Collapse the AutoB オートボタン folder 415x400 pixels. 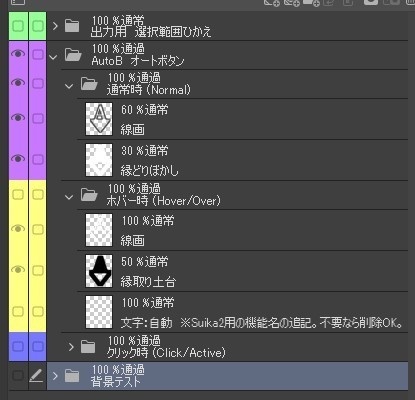[x=53, y=57]
